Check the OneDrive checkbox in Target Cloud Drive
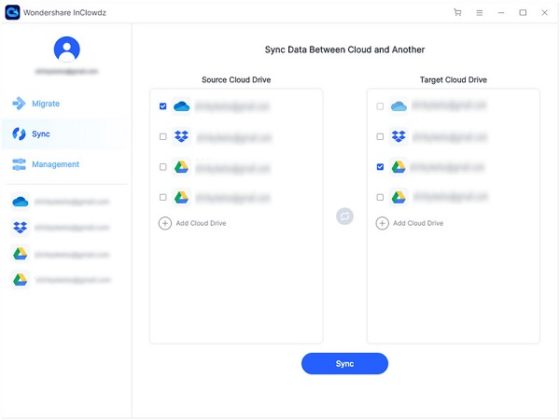The height and width of the screenshot is (420, 560). click(380, 106)
